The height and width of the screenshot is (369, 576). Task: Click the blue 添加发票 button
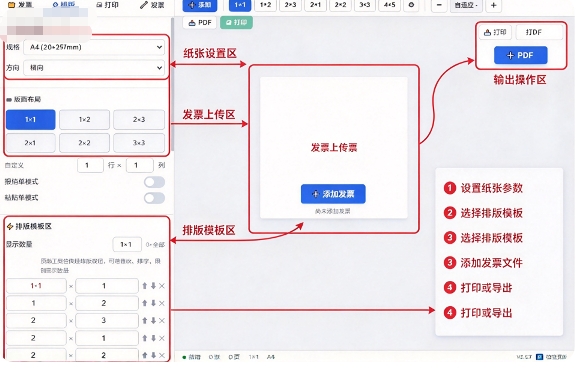coord(333,194)
